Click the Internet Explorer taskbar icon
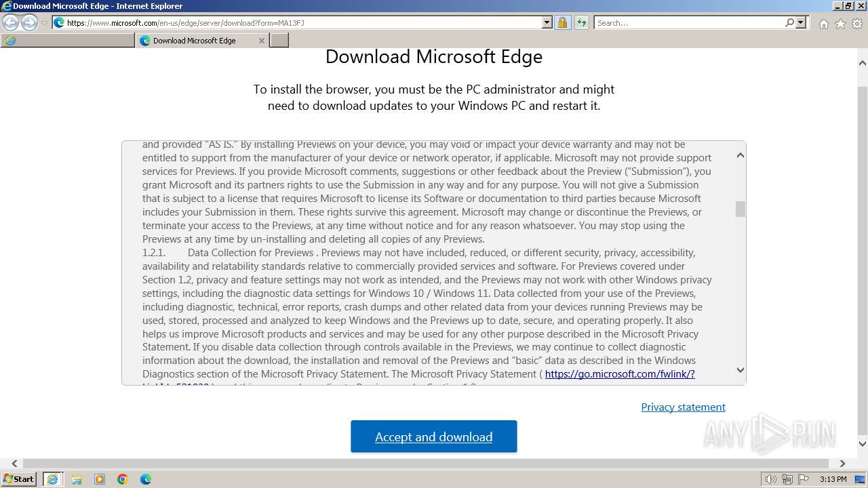868x488 pixels. click(52, 479)
